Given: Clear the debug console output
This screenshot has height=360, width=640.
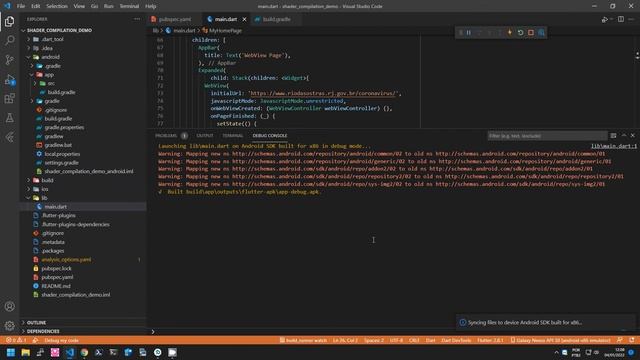Looking at the screenshot, I should (x=613, y=136).
